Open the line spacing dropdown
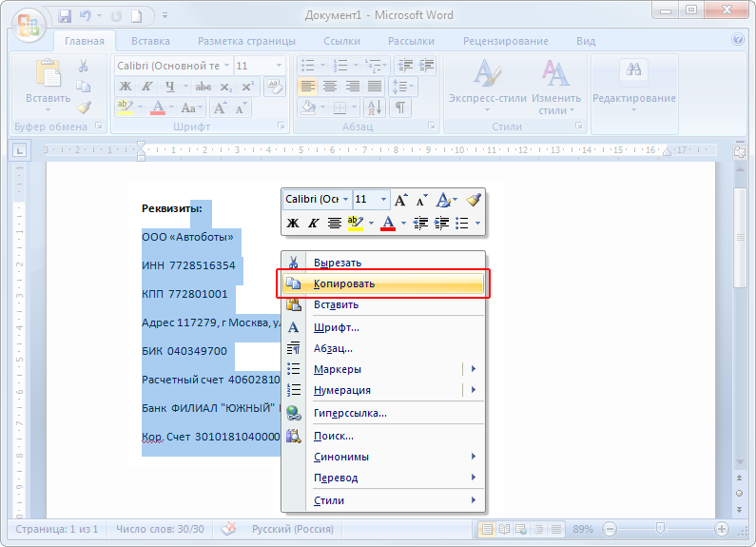The height and width of the screenshot is (547, 756). pyautogui.click(x=403, y=87)
